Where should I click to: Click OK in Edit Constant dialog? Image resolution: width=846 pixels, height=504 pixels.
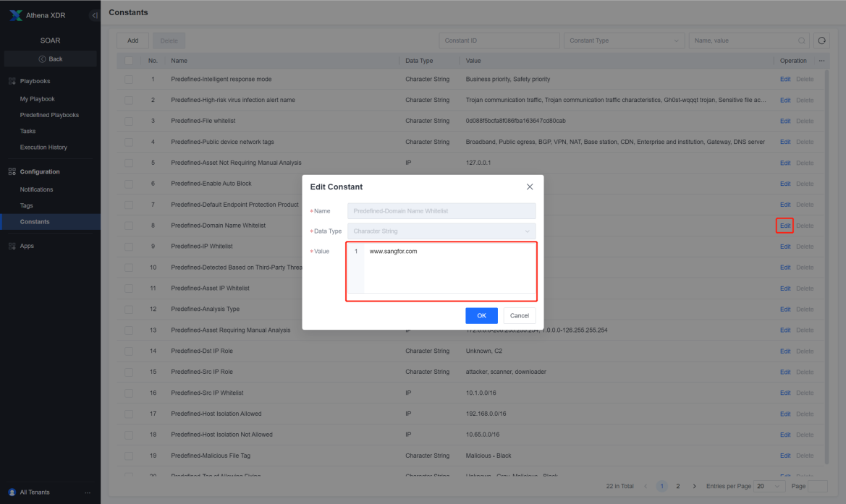(x=481, y=316)
